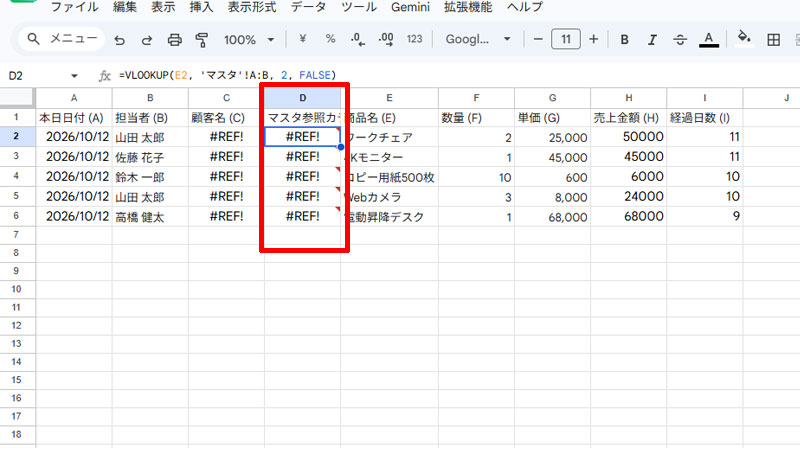Click cell Webカメラ
This screenshot has width=800, height=450.
tap(389, 197)
